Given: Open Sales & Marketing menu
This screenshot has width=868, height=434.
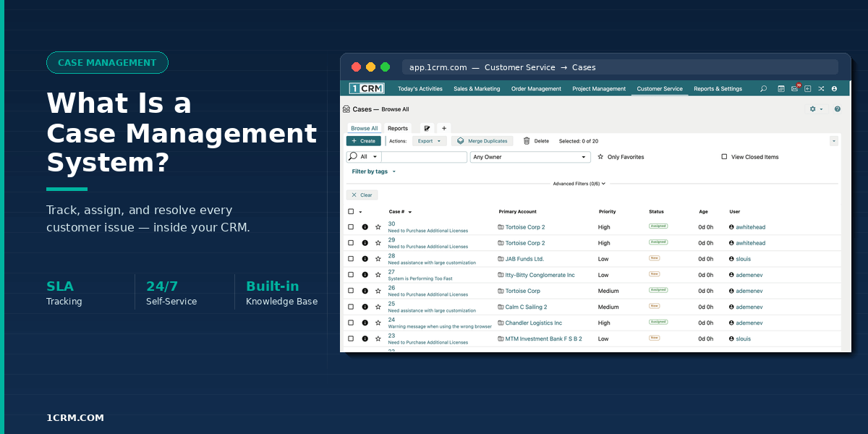Looking at the screenshot, I should click(x=477, y=89).
